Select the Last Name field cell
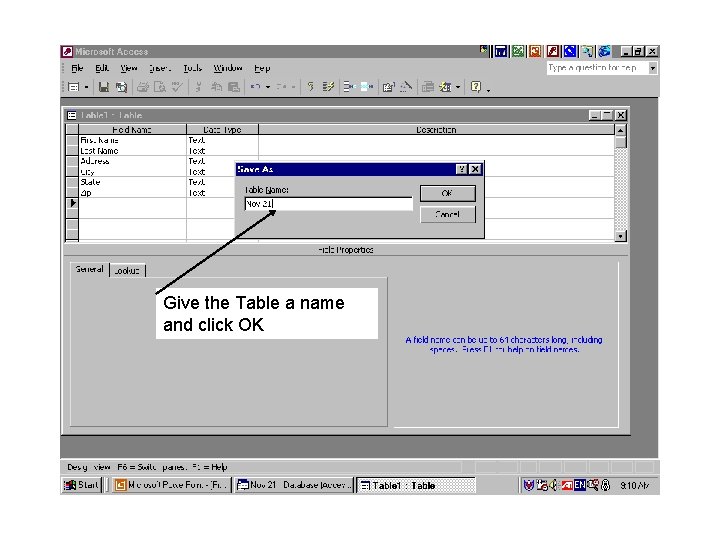Viewport: 720px width, 540px height. coord(132,151)
